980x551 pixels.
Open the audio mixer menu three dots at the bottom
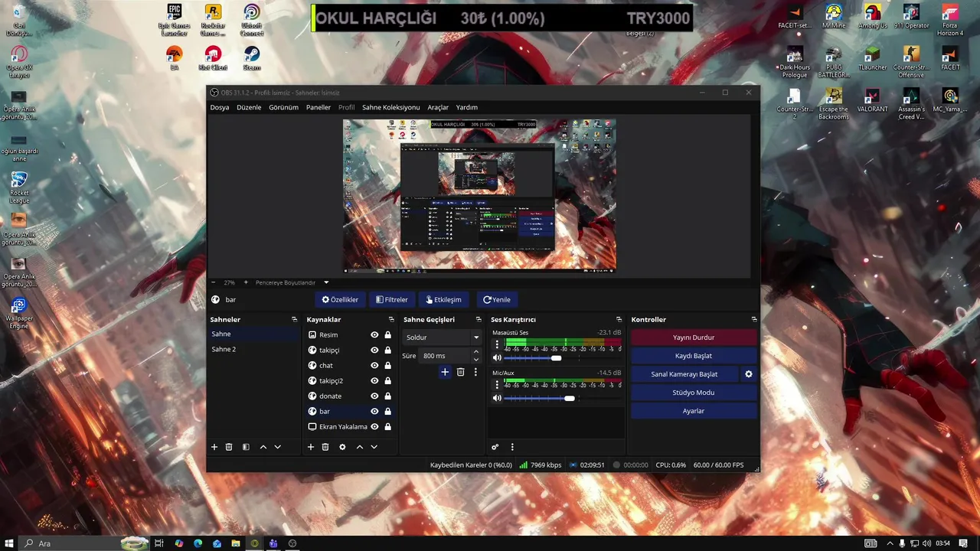(512, 447)
